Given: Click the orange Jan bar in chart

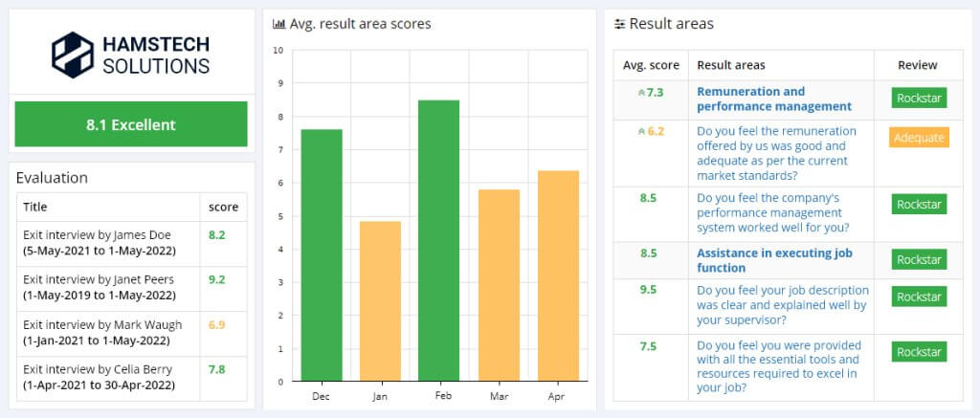Looking at the screenshot, I should tap(380, 300).
